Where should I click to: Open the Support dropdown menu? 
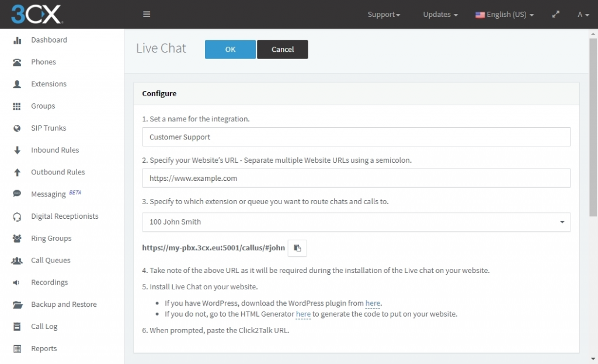384,15
